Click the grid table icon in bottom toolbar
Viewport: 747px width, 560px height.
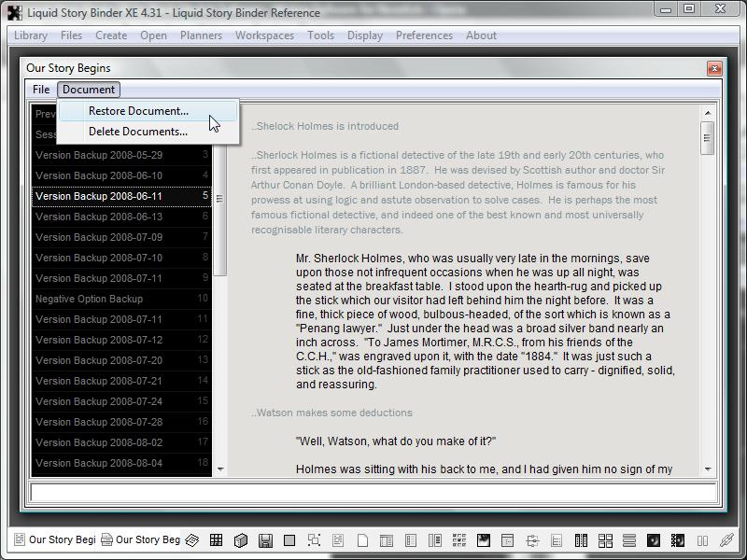pos(216,540)
